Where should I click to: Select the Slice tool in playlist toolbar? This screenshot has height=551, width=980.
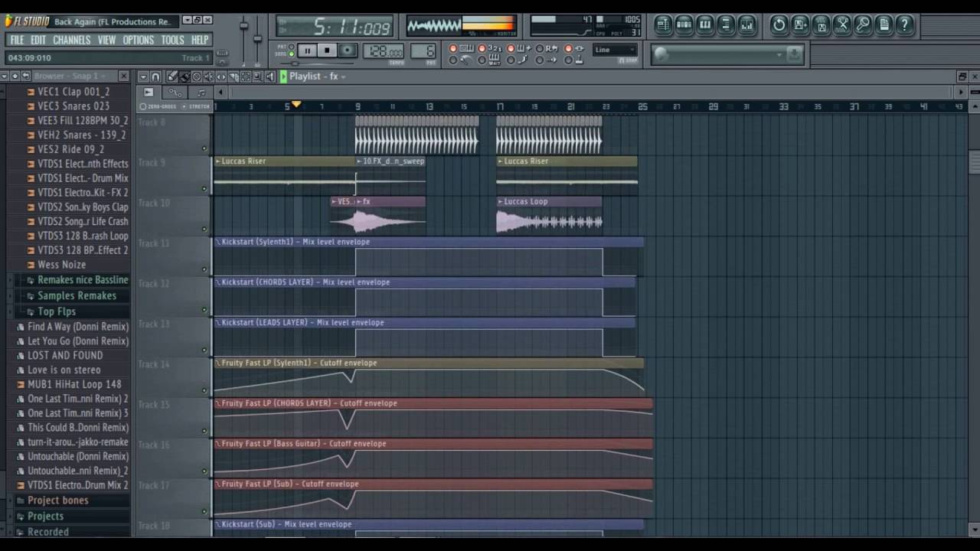coord(234,77)
